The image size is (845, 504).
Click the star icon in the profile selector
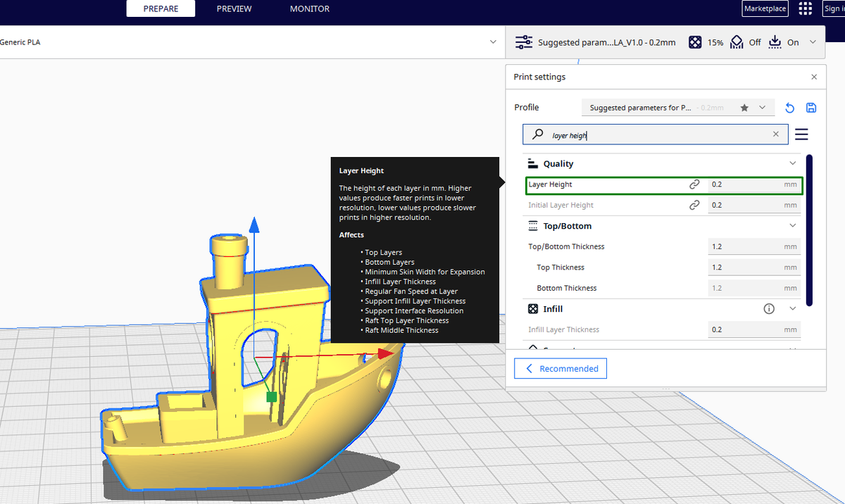click(x=744, y=108)
